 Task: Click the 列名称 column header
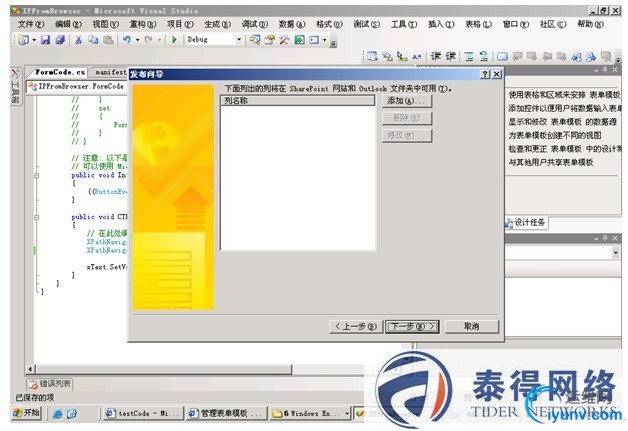pos(297,101)
